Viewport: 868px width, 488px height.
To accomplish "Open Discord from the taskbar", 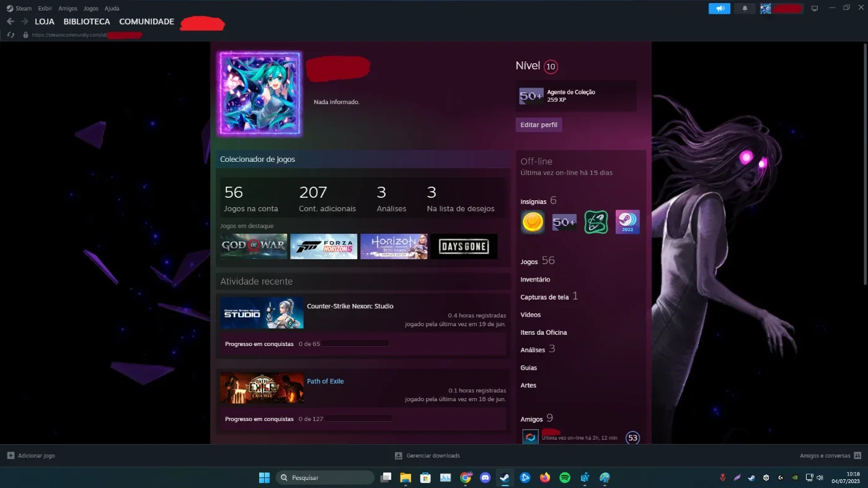I will [485, 477].
